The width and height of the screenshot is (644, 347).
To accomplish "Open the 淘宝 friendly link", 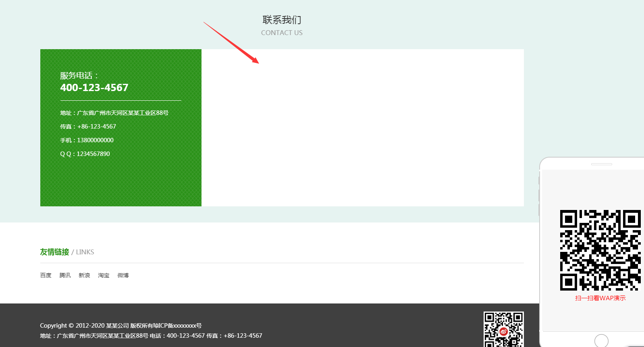I will tap(104, 275).
